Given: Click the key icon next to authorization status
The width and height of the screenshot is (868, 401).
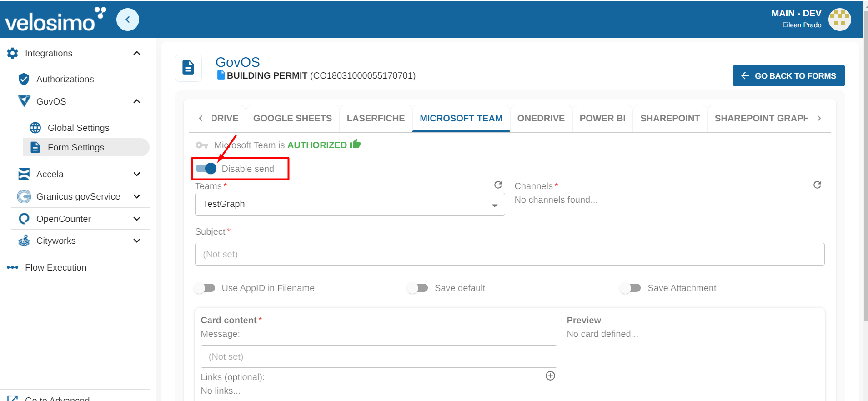Looking at the screenshot, I should coord(202,145).
